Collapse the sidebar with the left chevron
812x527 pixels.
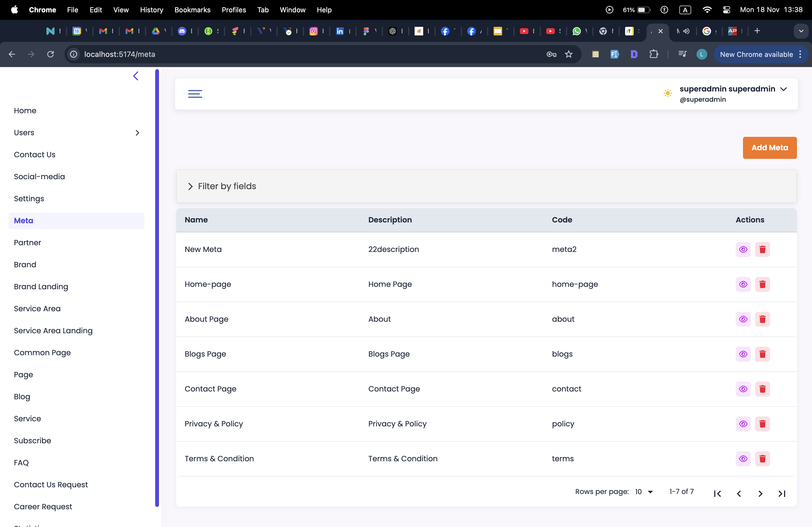(x=136, y=76)
